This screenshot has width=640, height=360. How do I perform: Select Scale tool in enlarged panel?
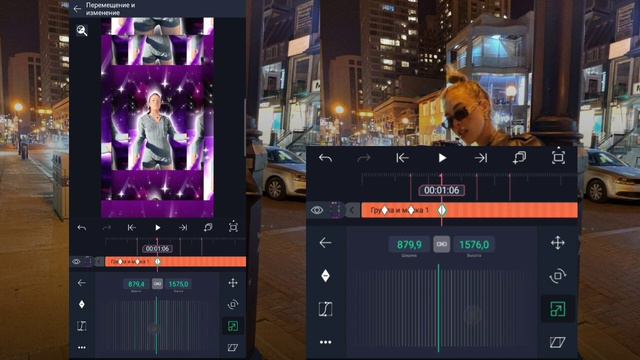click(x=558, y=309)
